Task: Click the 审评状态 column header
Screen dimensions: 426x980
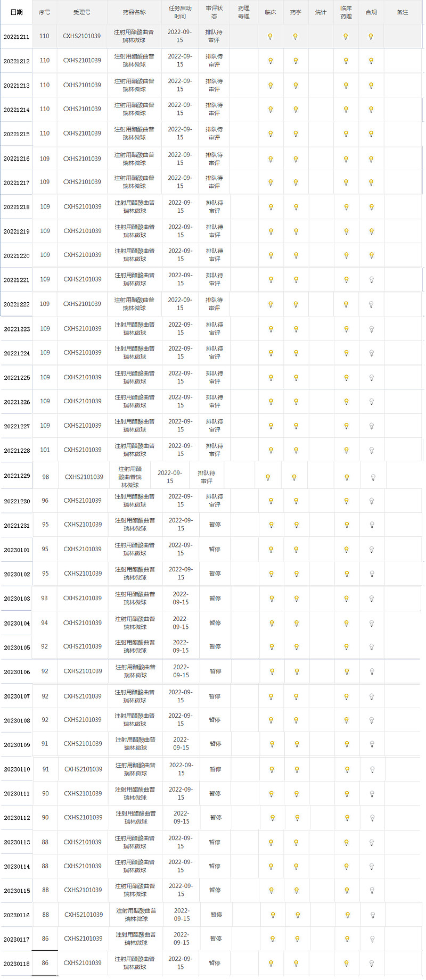Action: coord(214,12)
